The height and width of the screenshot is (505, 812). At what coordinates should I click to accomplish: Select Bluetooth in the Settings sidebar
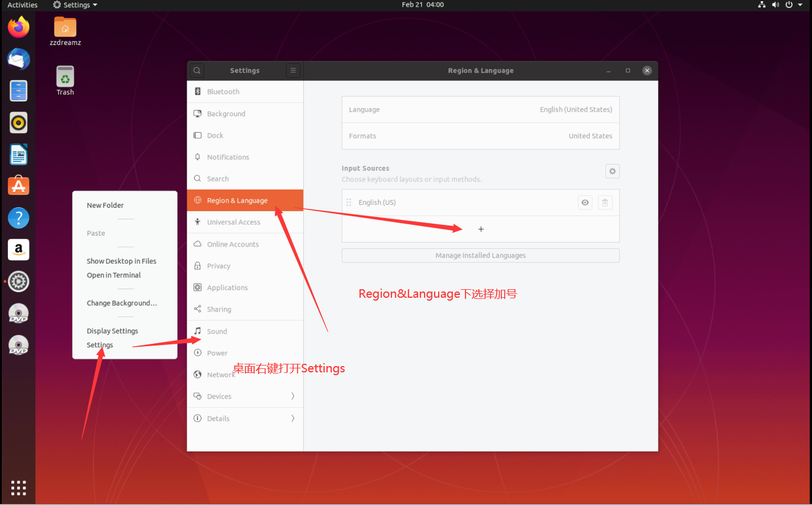222,91
